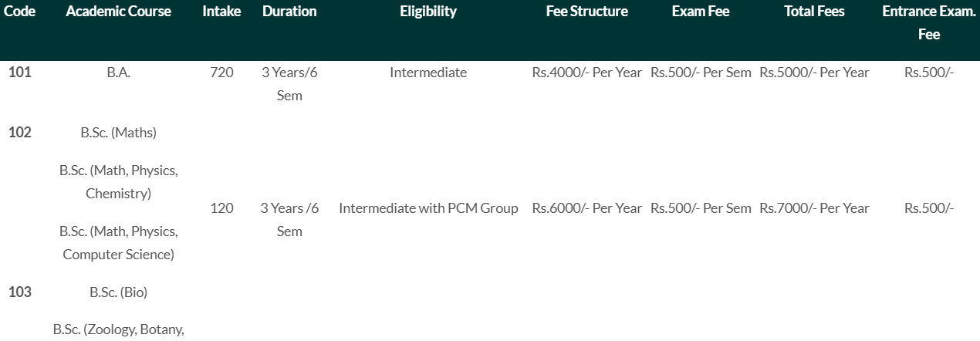Select the Rs.7000/- Per Year total

pos(814,208)
